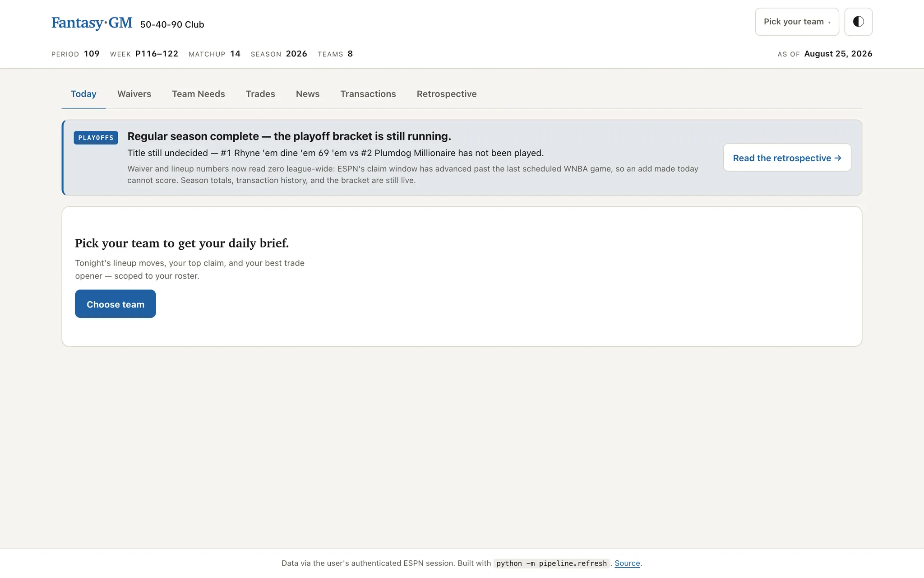The image size is (924, 578).
Task: Click the TEAMS 8 value
Action: 350,54
